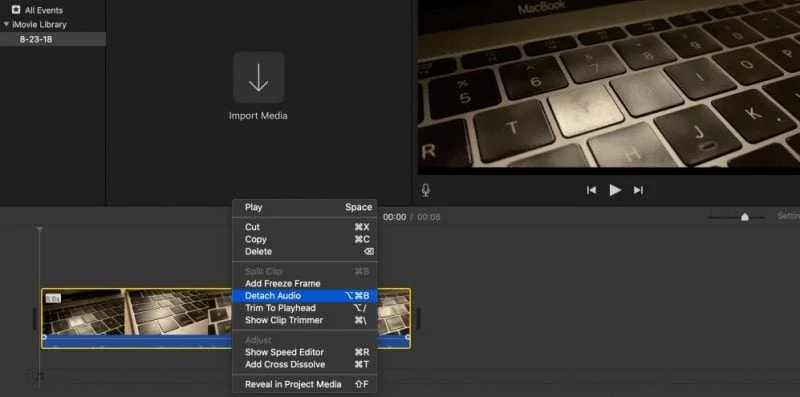Choose Add Cross Dissolve
Viewport: 800px width, 397px height.
point(305,364)
